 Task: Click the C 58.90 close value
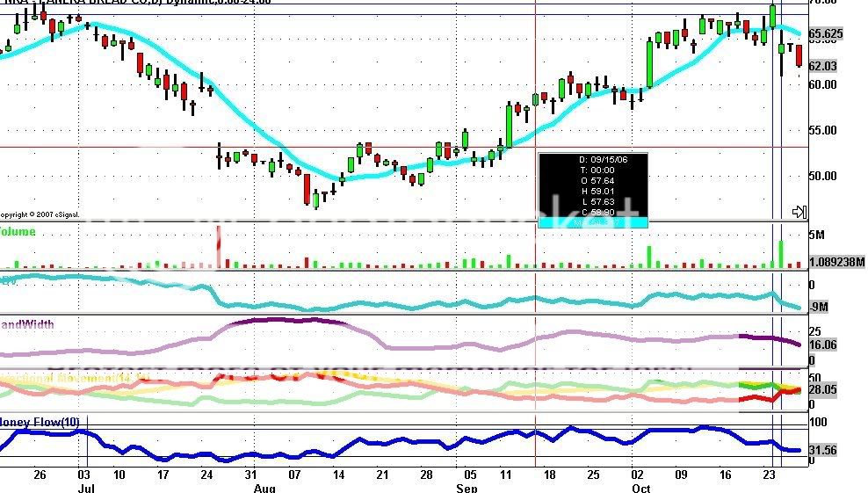598,212
